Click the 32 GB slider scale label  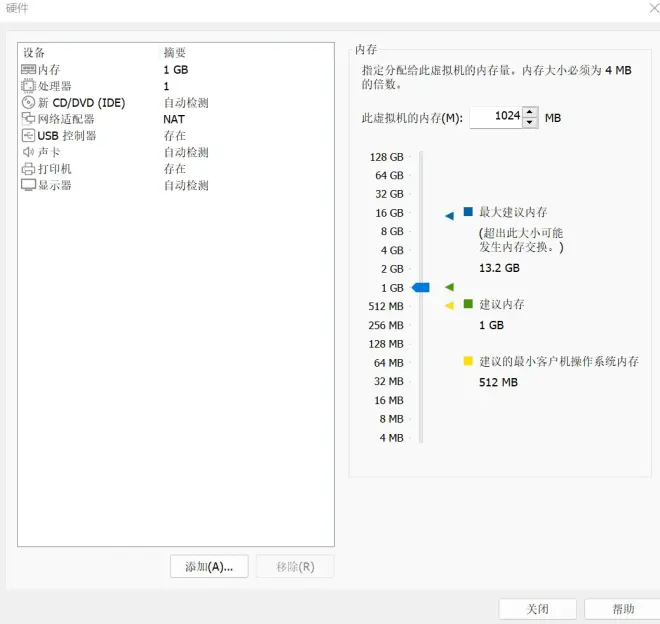coord(389,194)
